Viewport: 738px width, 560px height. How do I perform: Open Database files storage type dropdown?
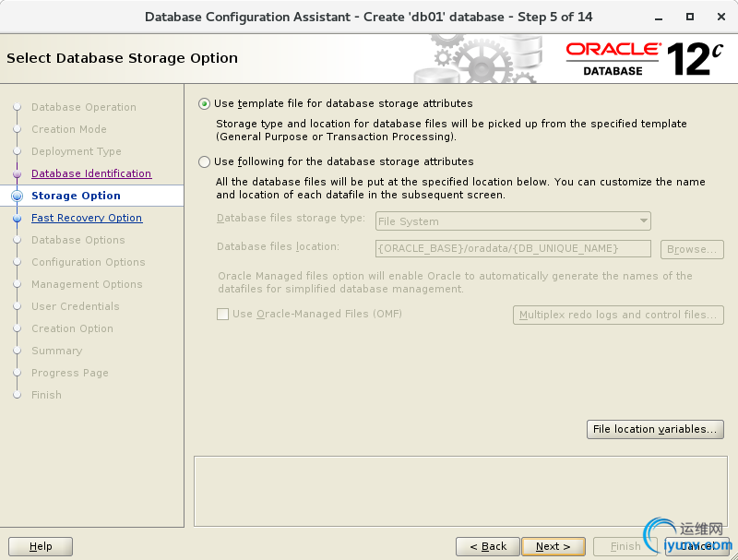(513, 221)
